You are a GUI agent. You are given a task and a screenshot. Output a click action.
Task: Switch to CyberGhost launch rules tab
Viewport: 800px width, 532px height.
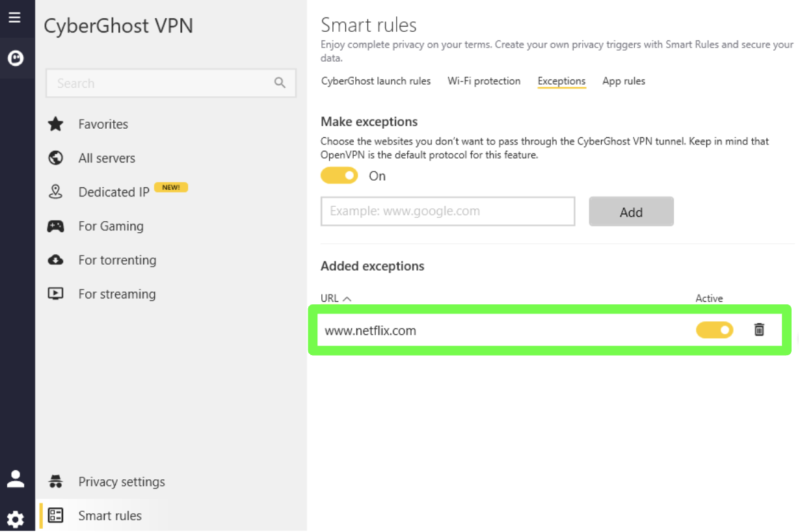tap(376, 81)
